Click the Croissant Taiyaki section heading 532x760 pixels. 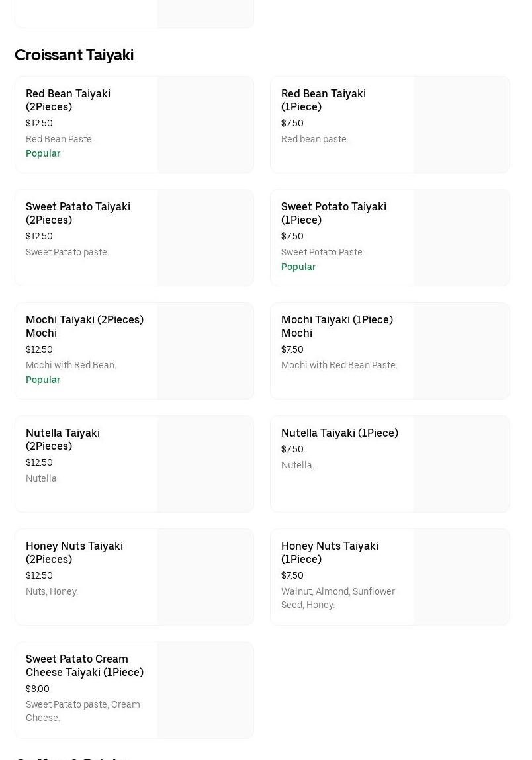click(x=74, y=55)
